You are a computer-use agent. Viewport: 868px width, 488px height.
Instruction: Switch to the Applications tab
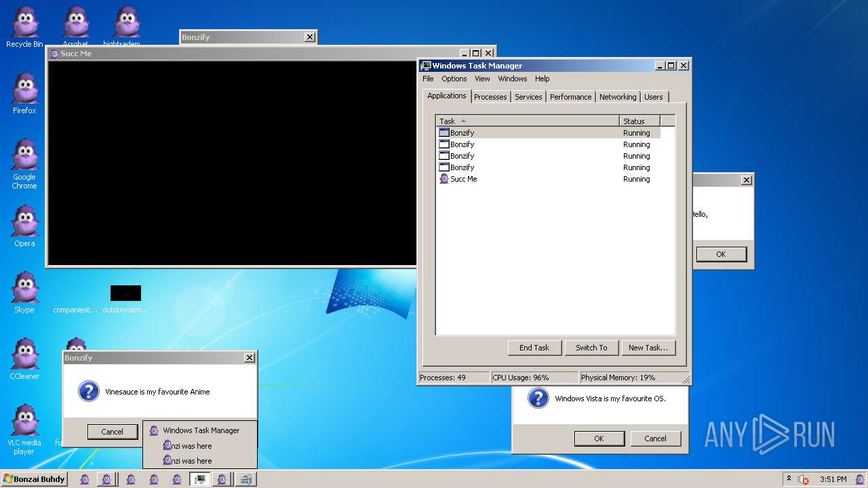[x=447, y=96]
